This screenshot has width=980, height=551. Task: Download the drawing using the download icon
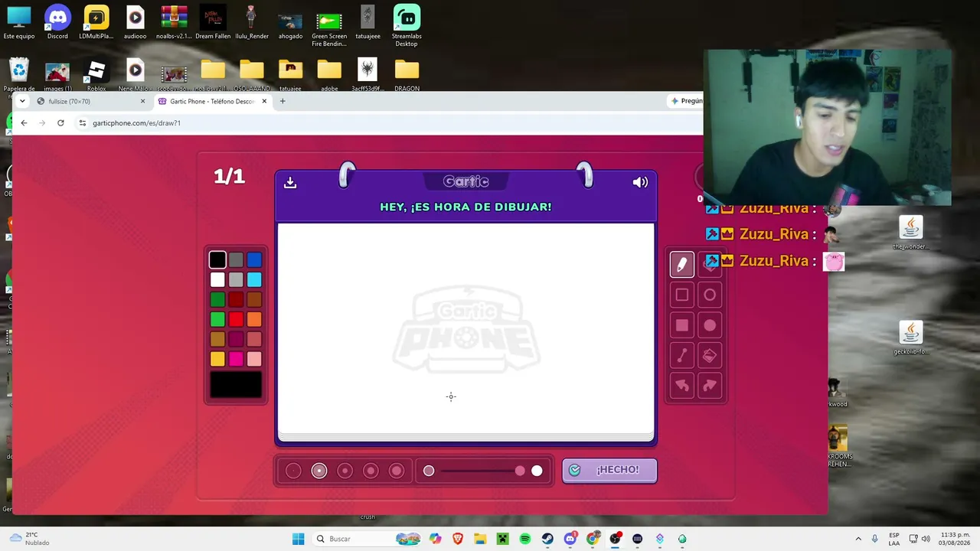(290, 182)
